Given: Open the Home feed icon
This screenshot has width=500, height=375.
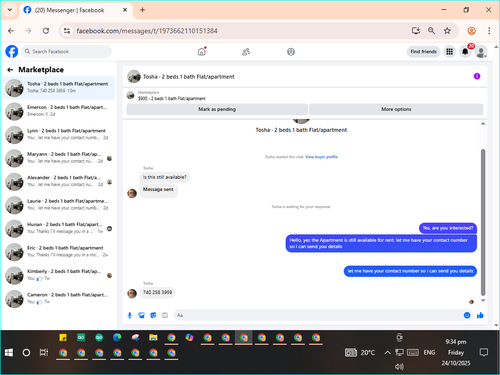Looking at the screenshot, I should tap(202, 52).
